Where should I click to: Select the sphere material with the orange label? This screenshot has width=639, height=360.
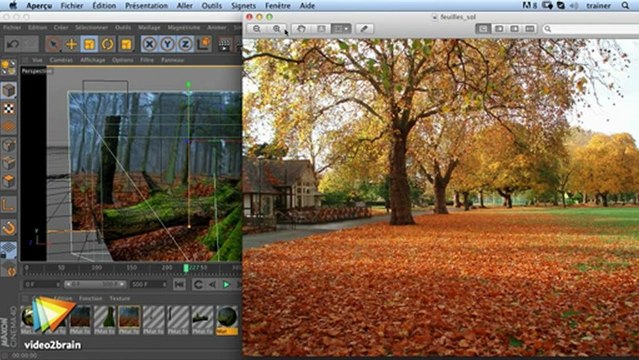tap(227, 320)
